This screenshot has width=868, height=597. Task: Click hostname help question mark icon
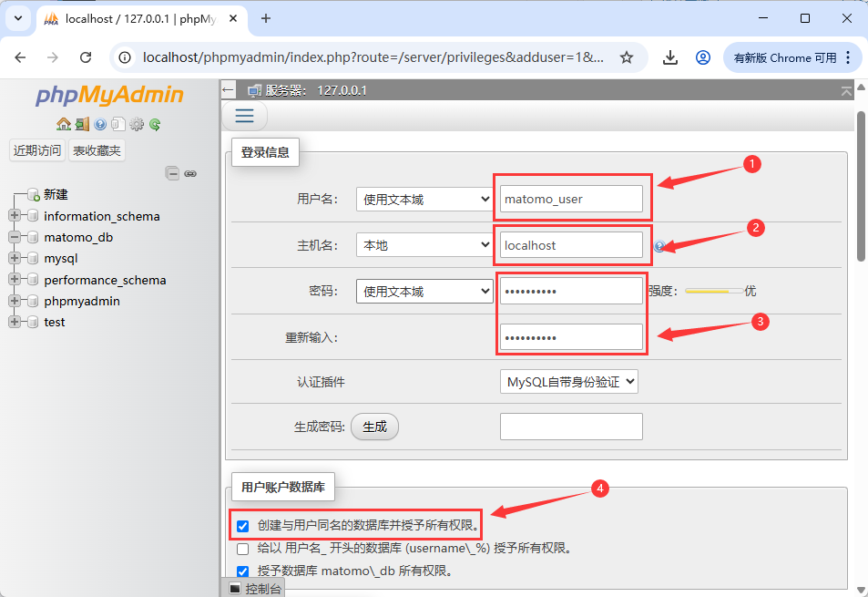659,246
